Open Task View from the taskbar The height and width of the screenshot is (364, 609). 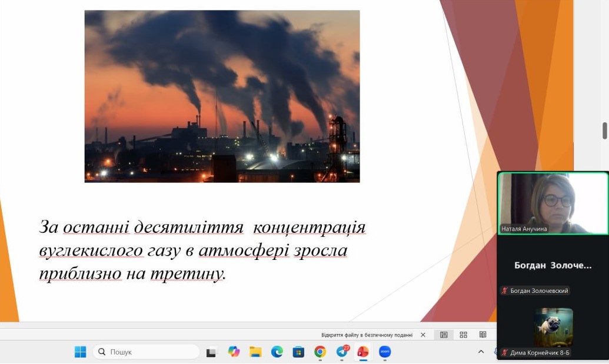tap(211, 352)
